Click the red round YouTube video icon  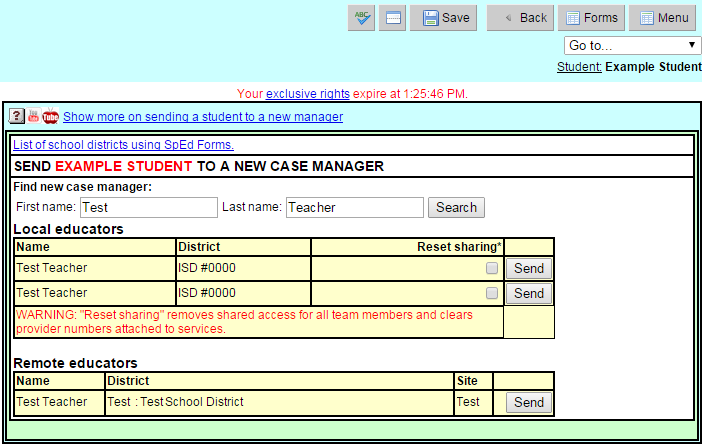coord(50,116)
